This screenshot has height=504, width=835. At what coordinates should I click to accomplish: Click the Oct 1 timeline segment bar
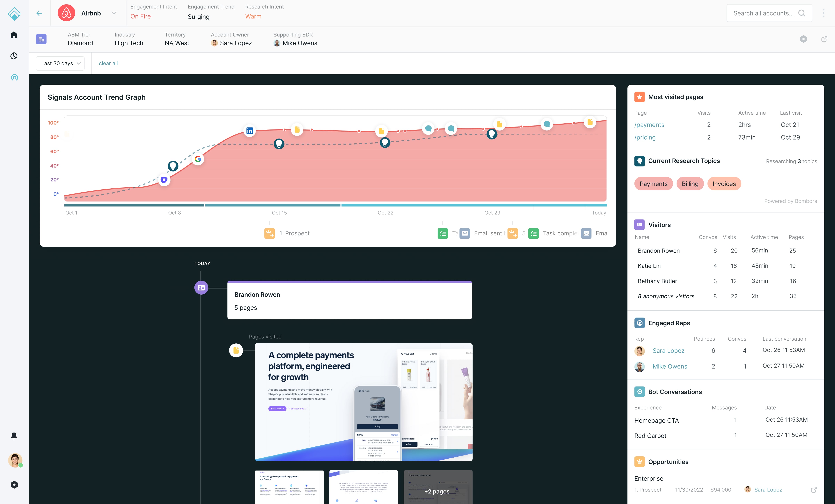click(x=134, y=205)
